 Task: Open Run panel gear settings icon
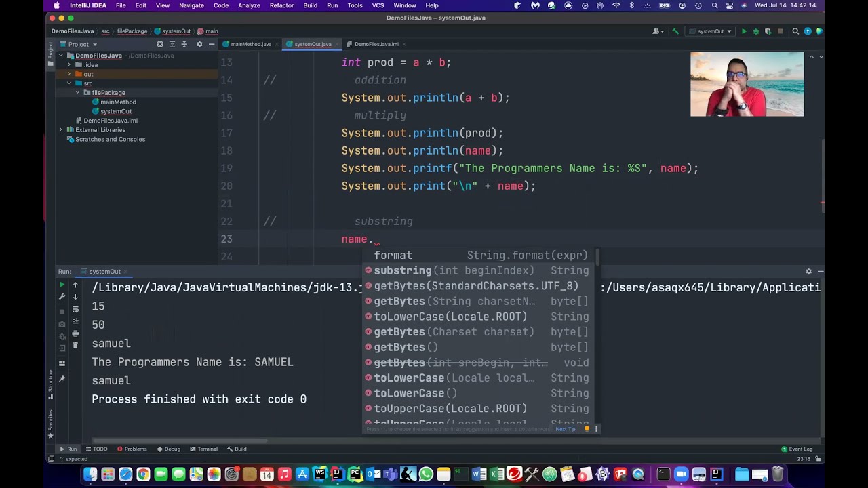[x=808, y=271]
